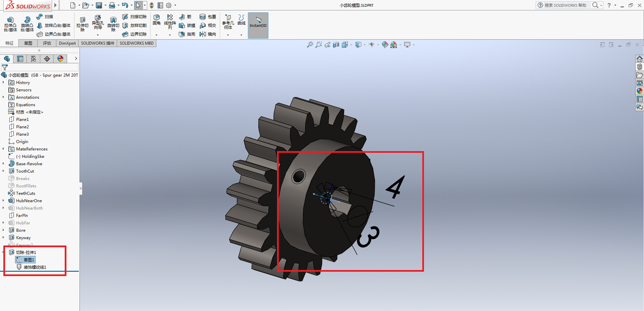644x311 pixels.
Task: Click Zoom to Area magnifier icon
Action: 319,44
